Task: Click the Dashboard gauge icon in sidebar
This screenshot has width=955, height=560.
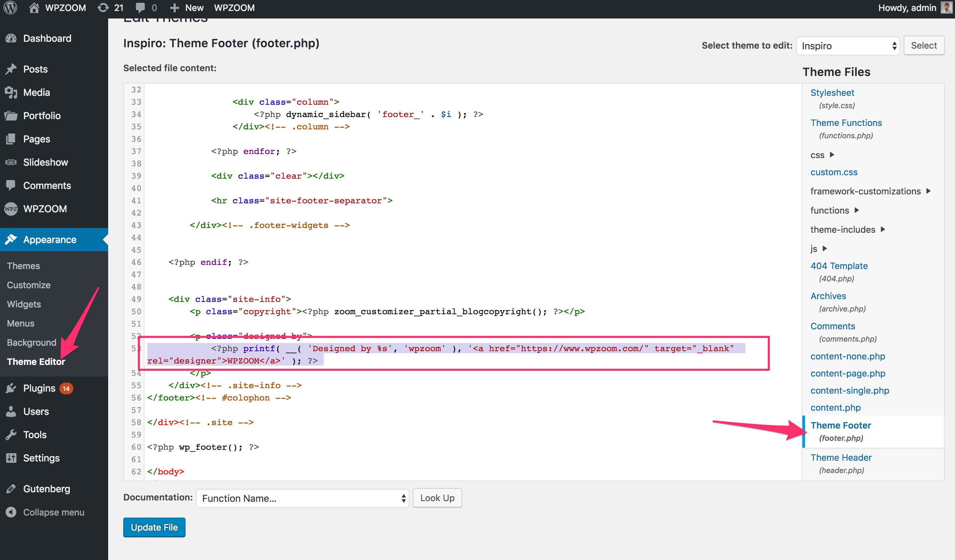Action: click(x=11, y=38)
